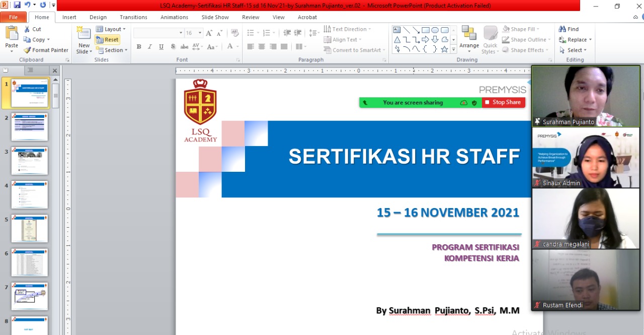Increase the list indent level

pyautogui.click(x=298, y=33)
